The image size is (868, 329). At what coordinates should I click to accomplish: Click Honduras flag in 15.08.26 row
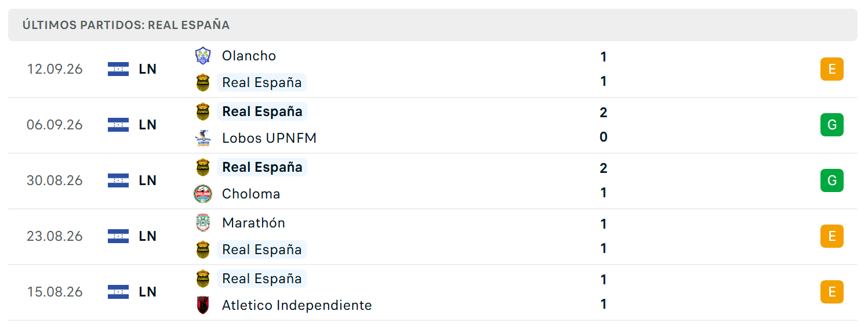(x=118, y=292)
